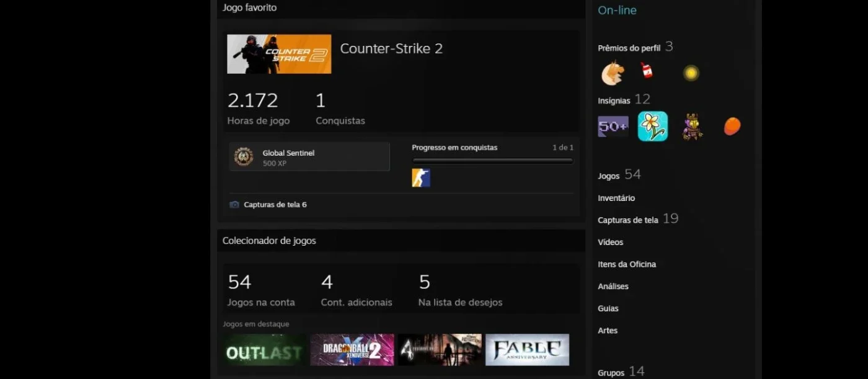Open the flower badge icon
The height and width of the screenshot is (379, 868).
click(653, 127)
